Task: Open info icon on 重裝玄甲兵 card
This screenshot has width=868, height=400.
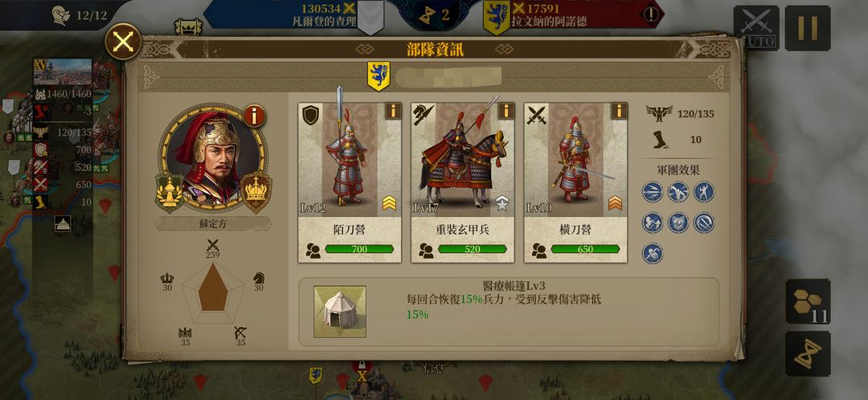Action: [x=506, y=111]
